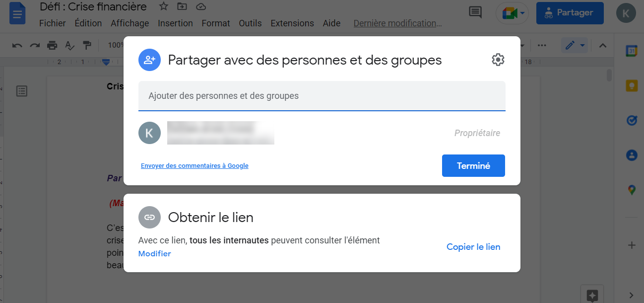Collapse the menus with chevron arrow
The image size is (644, 303).
pos(603,45)
